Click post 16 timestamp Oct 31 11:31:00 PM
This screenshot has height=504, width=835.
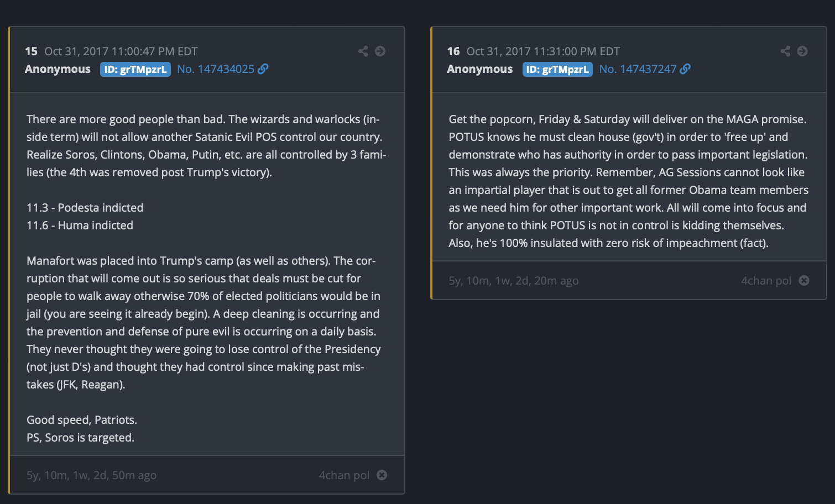pos(543,51)
